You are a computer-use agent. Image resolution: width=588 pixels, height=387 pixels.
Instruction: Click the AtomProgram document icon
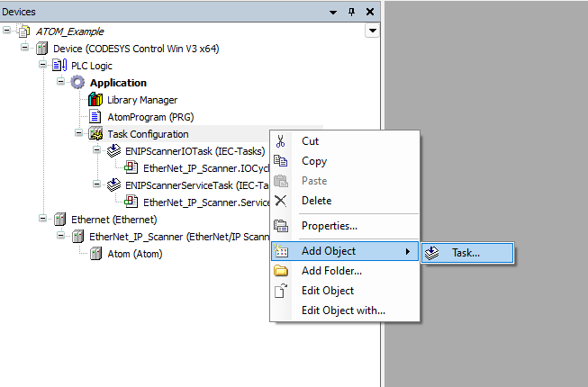[95, 116]
